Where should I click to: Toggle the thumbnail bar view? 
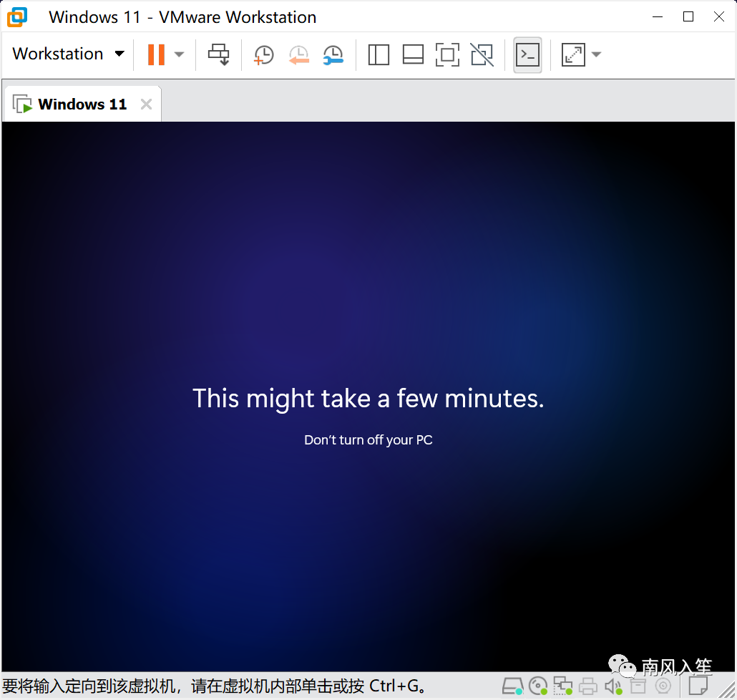tap(413, 54)
